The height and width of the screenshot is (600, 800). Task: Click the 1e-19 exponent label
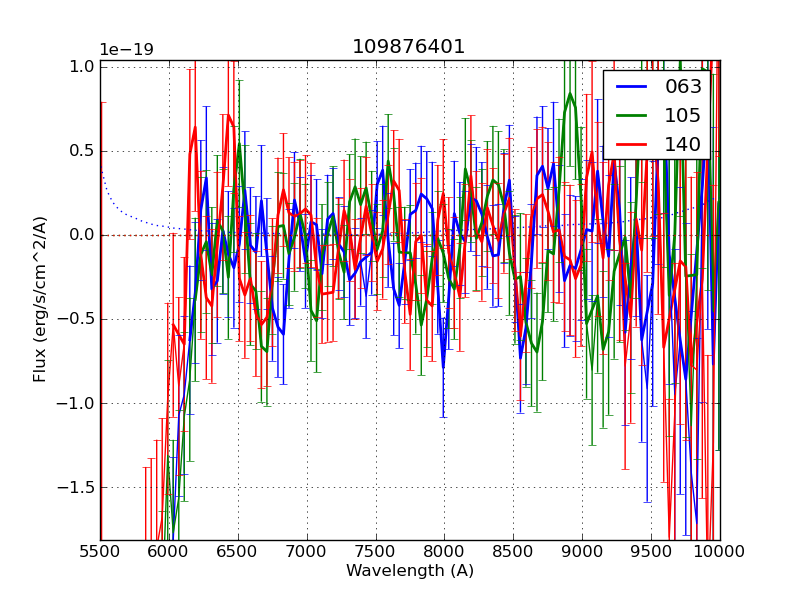click(126, 50)
